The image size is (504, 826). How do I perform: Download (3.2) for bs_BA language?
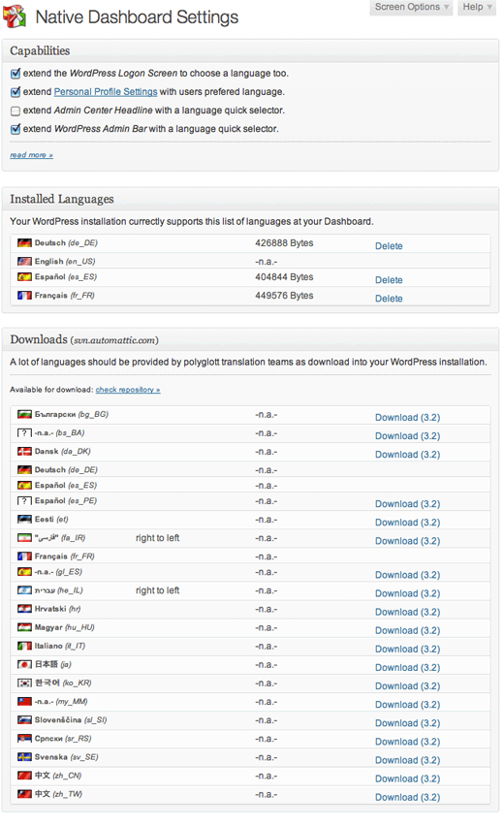(408, 436)
